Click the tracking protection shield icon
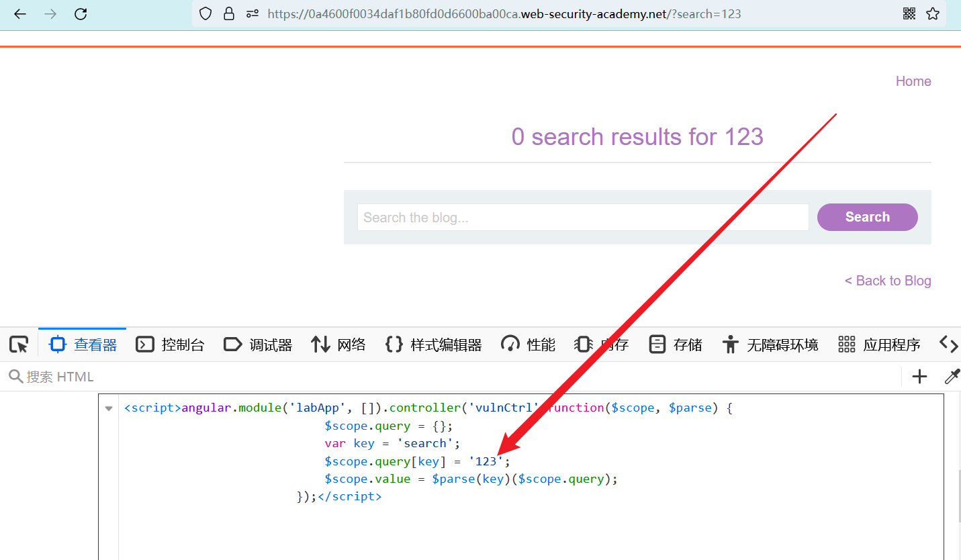This screenshot has width=961, height=560. [x=205, y=13]
